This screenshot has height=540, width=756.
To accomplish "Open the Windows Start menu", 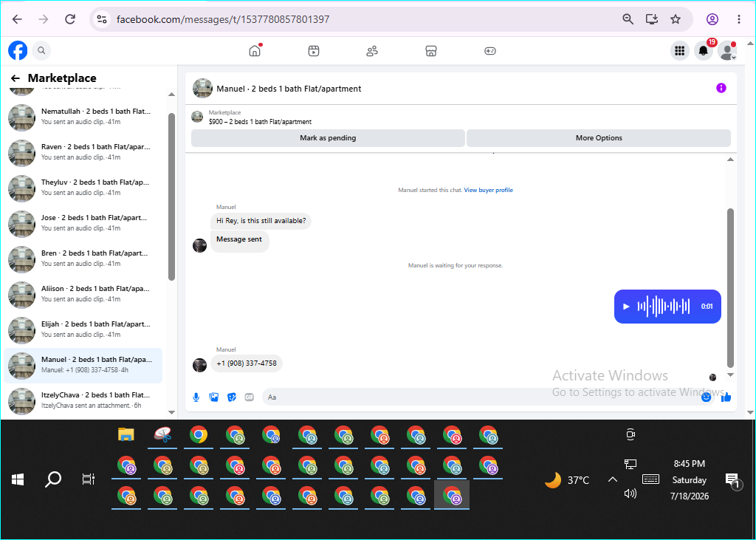I will (x=18, y=479).
